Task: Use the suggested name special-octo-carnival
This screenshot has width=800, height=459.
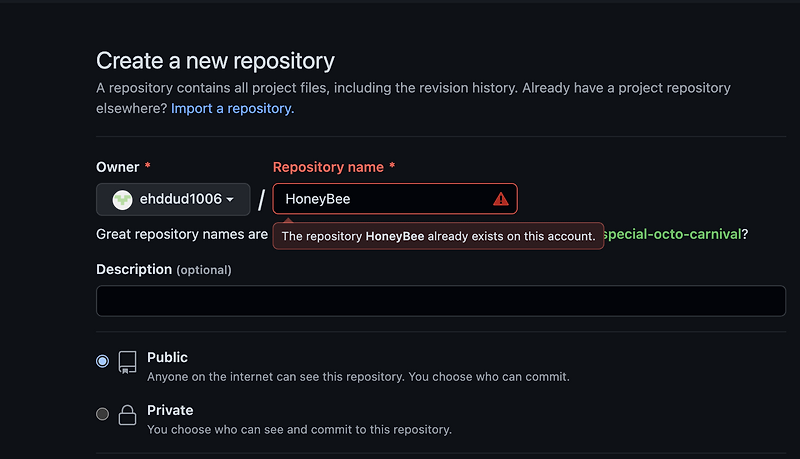Action: point(671,234)
